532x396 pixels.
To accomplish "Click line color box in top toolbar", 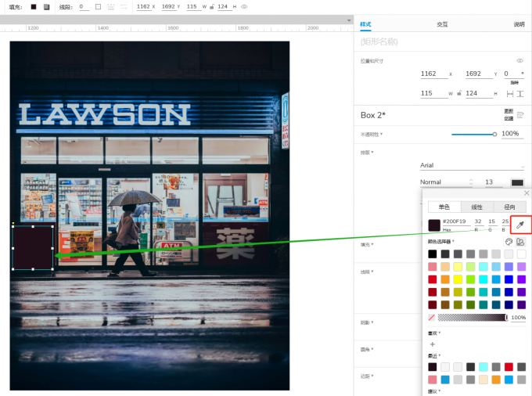I will (98, 7).
